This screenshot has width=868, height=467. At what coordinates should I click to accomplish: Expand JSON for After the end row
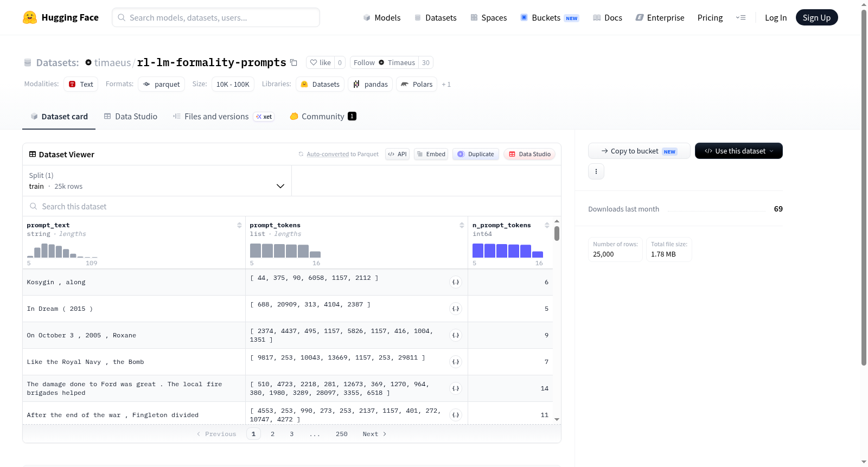coord(456,415)
